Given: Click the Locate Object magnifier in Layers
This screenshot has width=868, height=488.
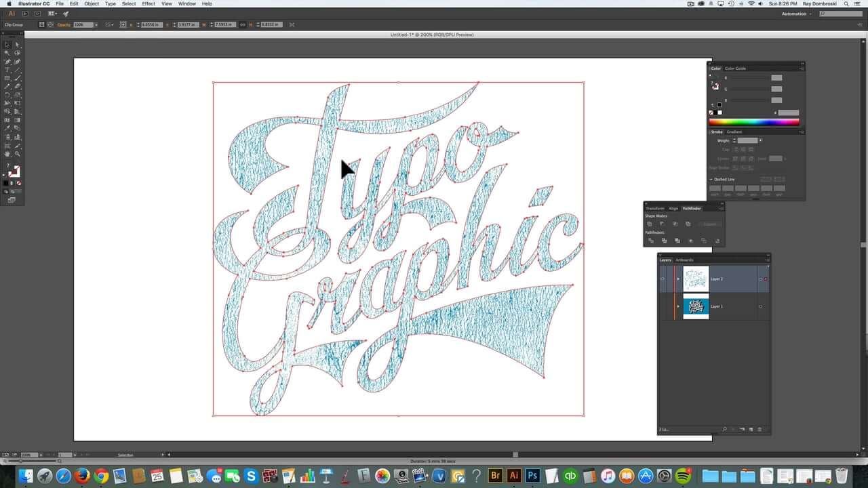Looking at the screenshot, I should pyautogui.click(x=724, y=429).
